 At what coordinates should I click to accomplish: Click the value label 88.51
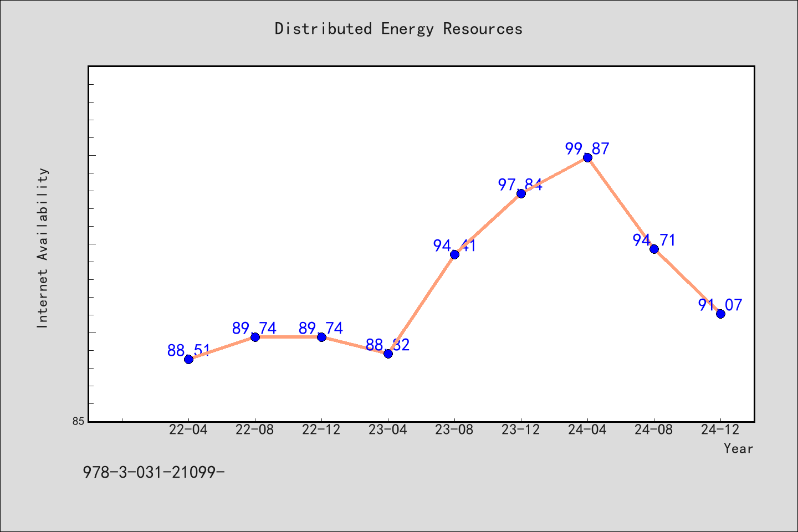tap(188, 350)
